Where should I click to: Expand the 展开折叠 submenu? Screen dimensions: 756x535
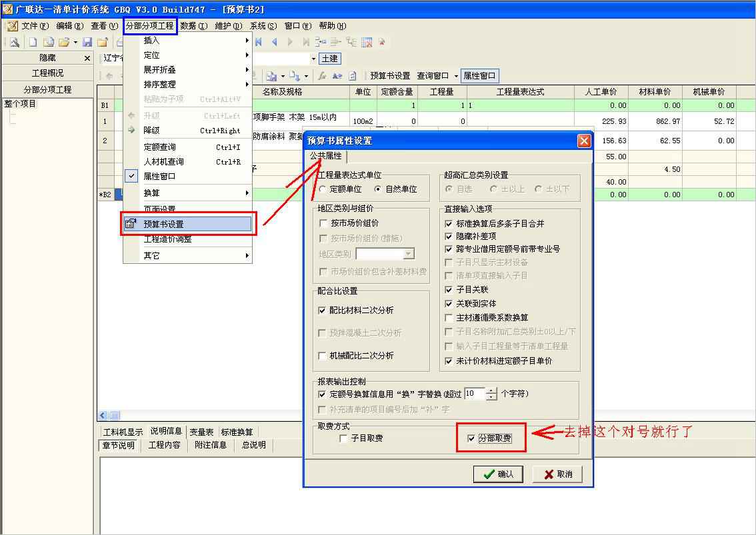(x=188, y=70)
